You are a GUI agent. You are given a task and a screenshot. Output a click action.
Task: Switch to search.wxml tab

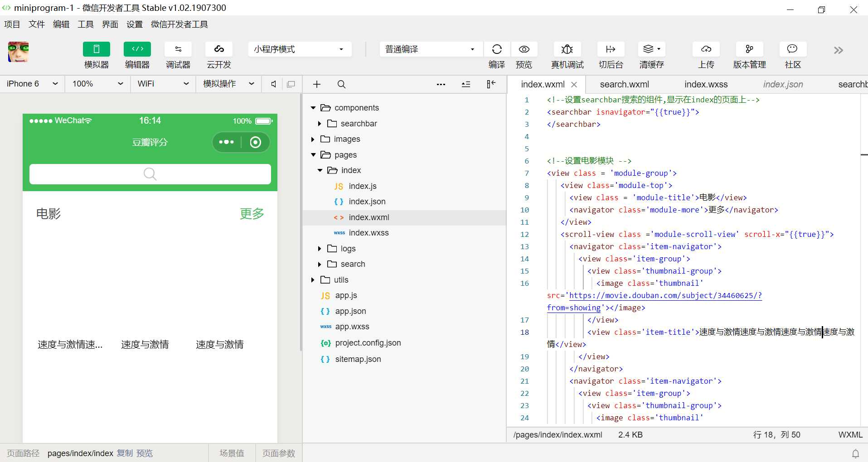point(625,84)
